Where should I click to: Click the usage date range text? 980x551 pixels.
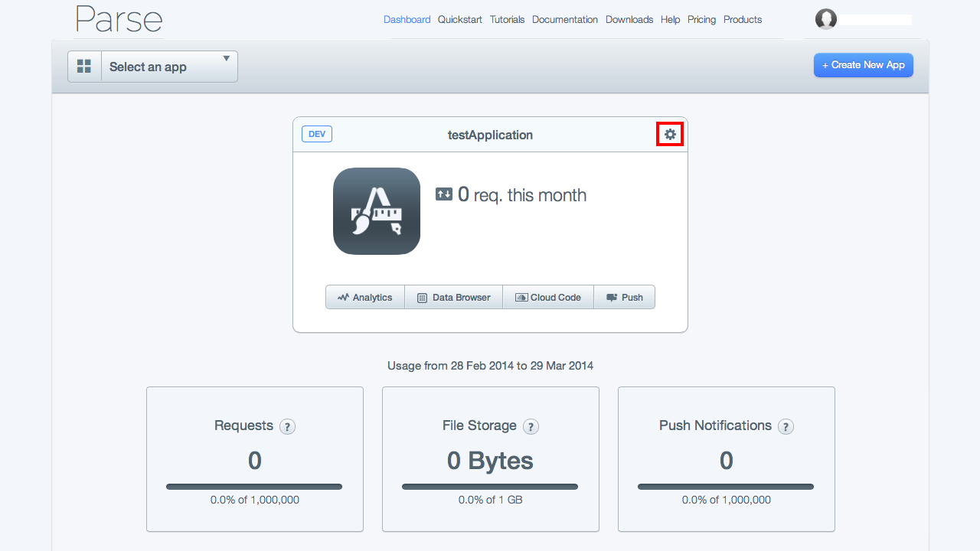click(490, 366)
